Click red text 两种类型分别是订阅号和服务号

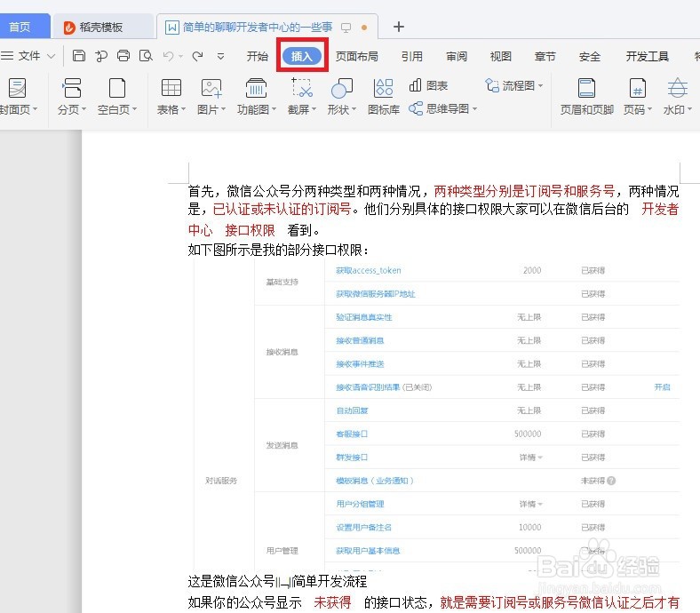click(x=524, y=191)
